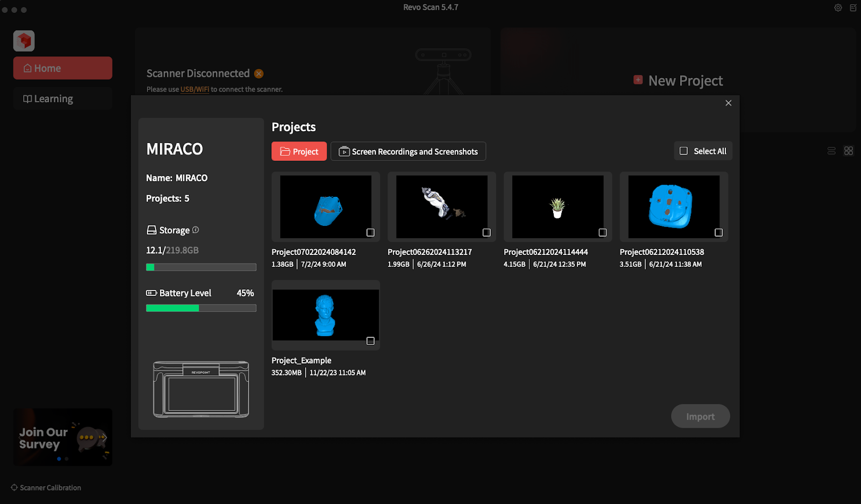
Task: Click the Import button
Action: point(700,416)
